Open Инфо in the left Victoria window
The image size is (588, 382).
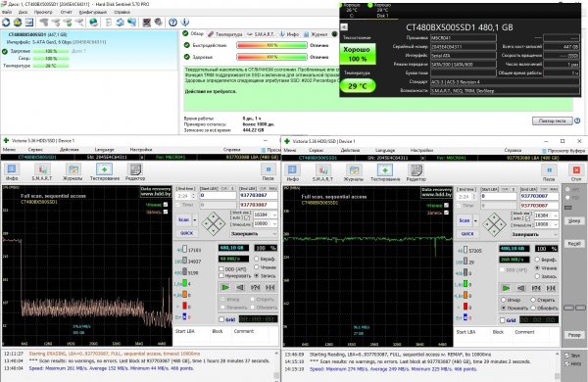pyautogui.click(x=12, y=172)
